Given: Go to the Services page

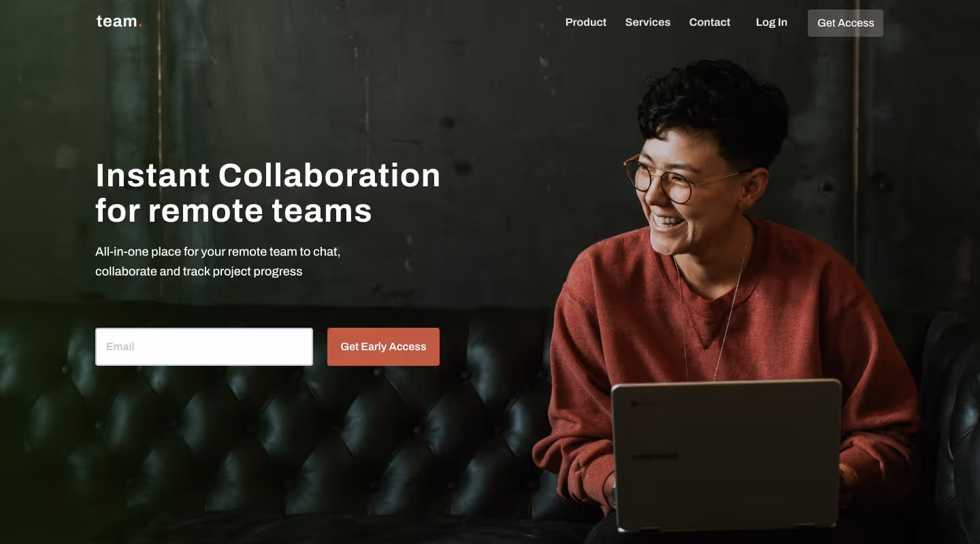Looking at the screenshot, I should [647, 22].
